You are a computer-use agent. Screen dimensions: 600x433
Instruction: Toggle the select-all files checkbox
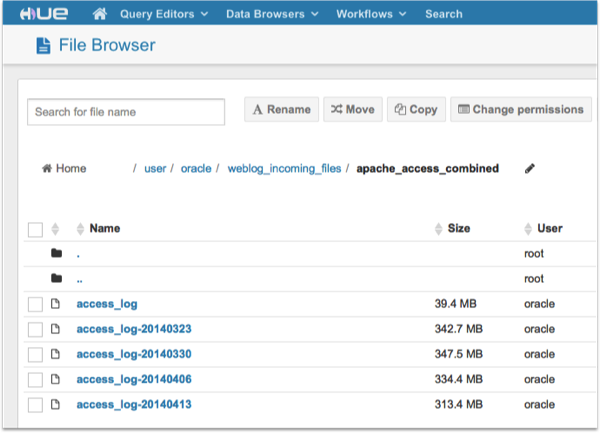click(x=35, y=230)
